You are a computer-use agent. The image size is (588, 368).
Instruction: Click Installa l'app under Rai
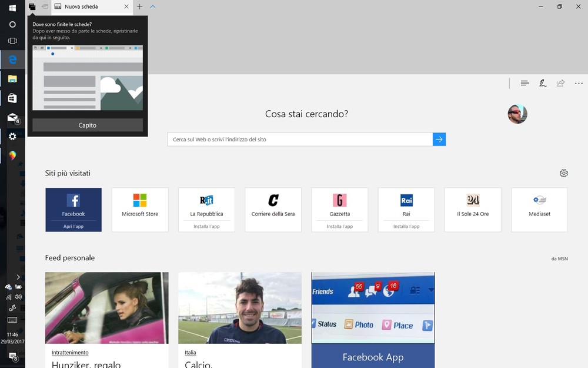click(x=406, y=227)
